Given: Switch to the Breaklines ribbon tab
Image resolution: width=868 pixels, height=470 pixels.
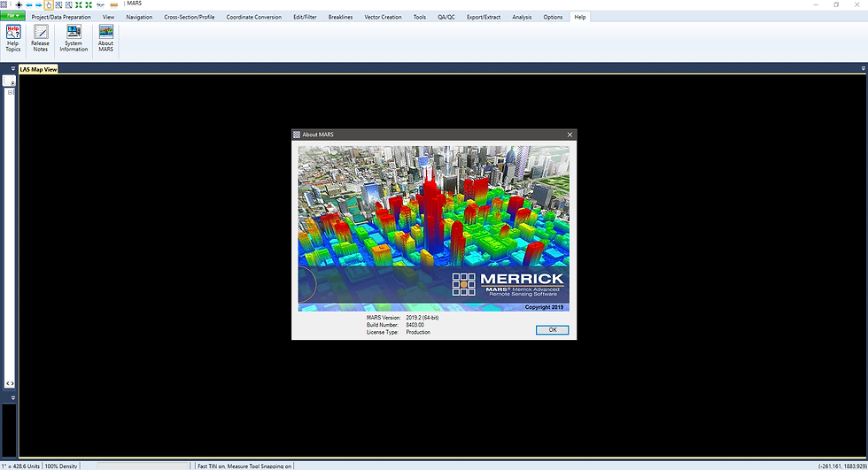Looking at the screenshot, I should [340, 17].
